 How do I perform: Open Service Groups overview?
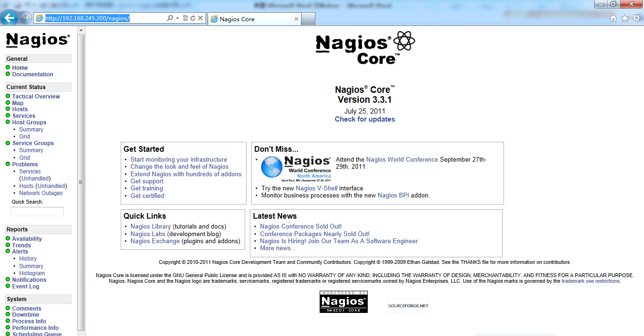click(x=33, y=143)
